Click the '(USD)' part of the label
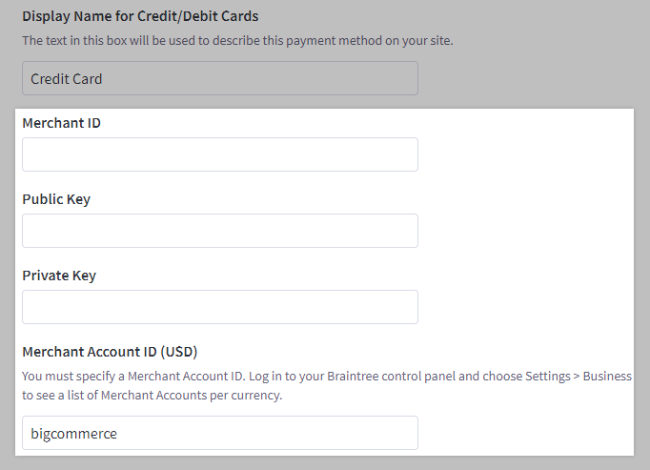 [185, 351]
